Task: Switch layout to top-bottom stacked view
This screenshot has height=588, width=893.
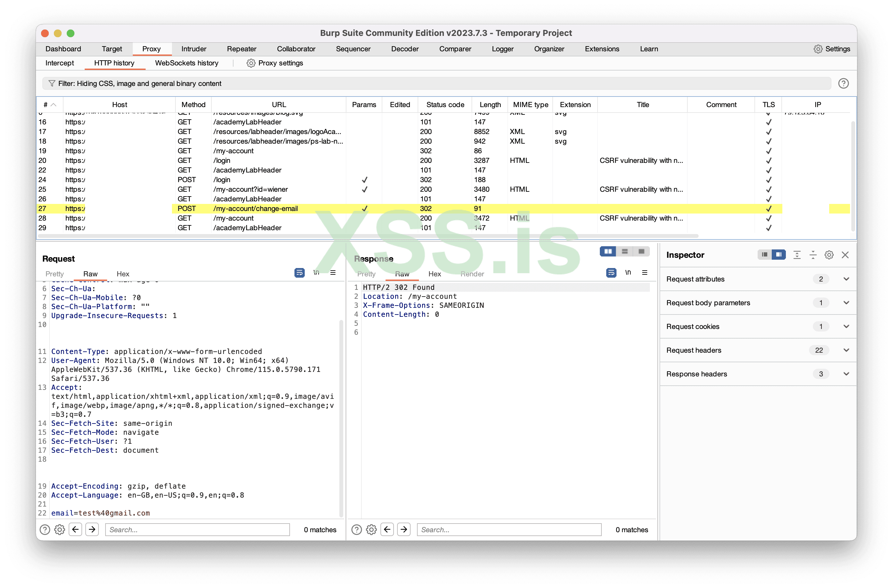Action: click(625, 251)
